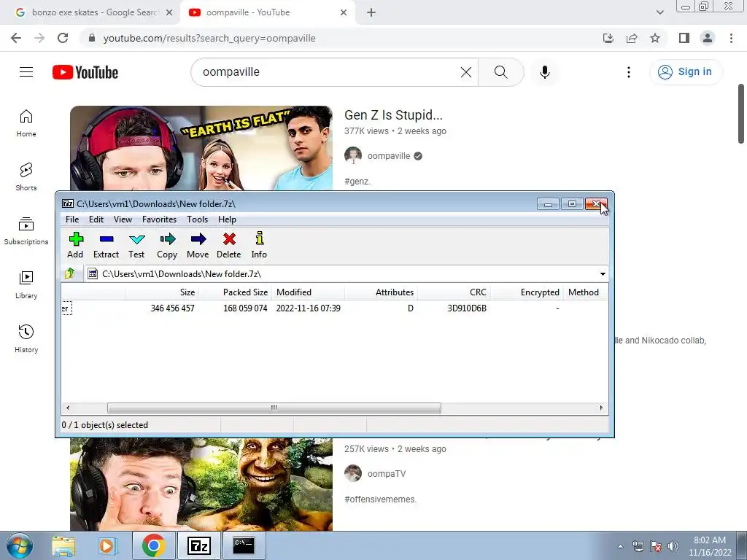The width and height of the screenshot is (747, 560).
Task: Click the Modified date 2022-11-16 07:39
Action: (x=309, y=308)
